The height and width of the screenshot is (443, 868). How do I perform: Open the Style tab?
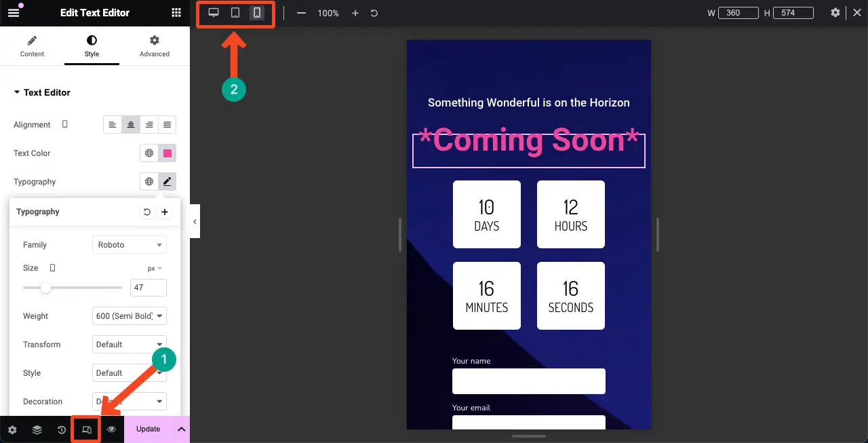click(92, 46)
